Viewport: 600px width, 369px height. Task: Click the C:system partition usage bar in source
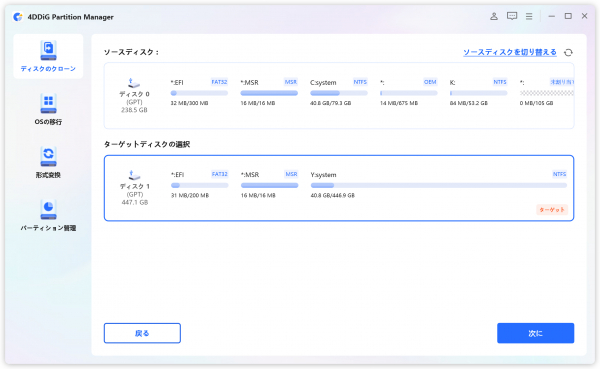(x=339, y=93)
